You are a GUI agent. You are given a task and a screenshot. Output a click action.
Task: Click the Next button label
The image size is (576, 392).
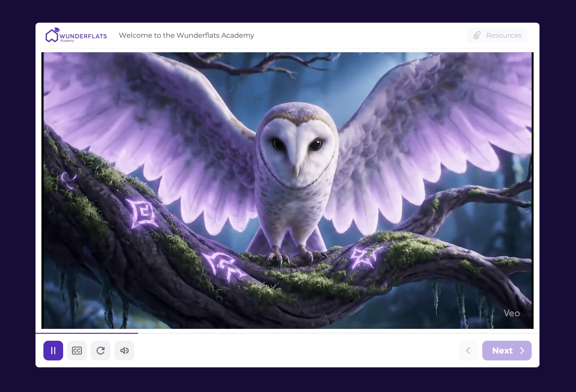click(x=502, y=351)
